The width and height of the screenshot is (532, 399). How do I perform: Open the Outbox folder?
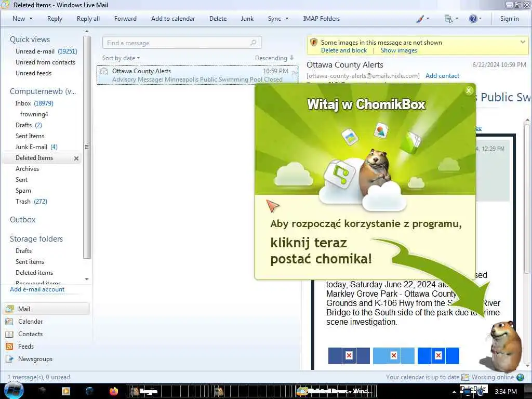point(22,220)
